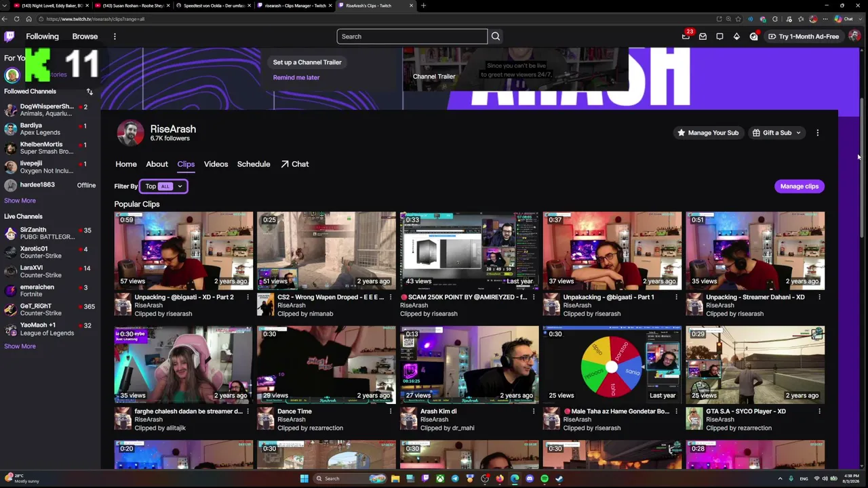
Task: Open options for the farghe chalesh clip
Action: click(x=248, y=411)
